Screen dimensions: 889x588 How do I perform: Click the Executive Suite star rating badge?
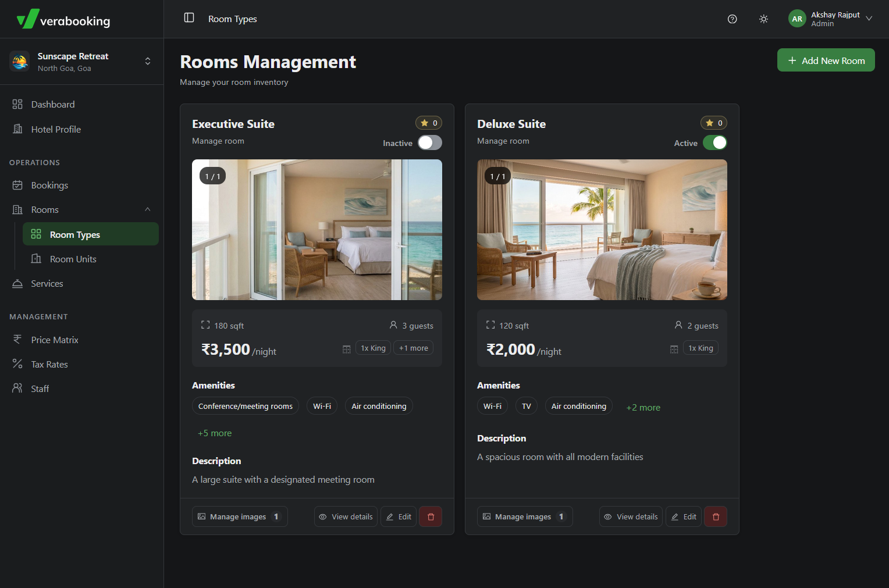tap(429, 123)
